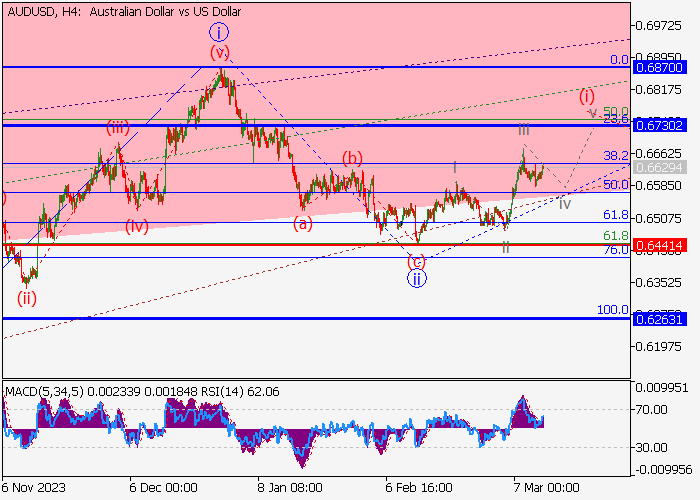Click the 0.68175 price axis value

(658, 90)
